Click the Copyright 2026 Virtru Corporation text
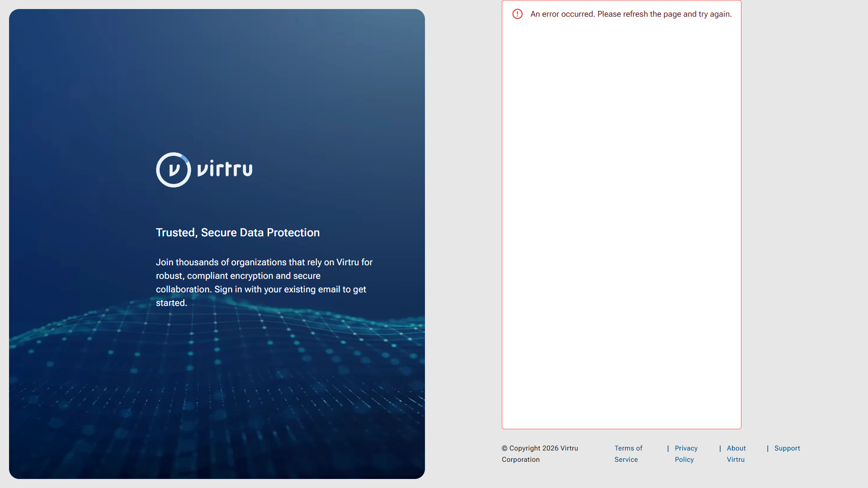 pos(540,454)
